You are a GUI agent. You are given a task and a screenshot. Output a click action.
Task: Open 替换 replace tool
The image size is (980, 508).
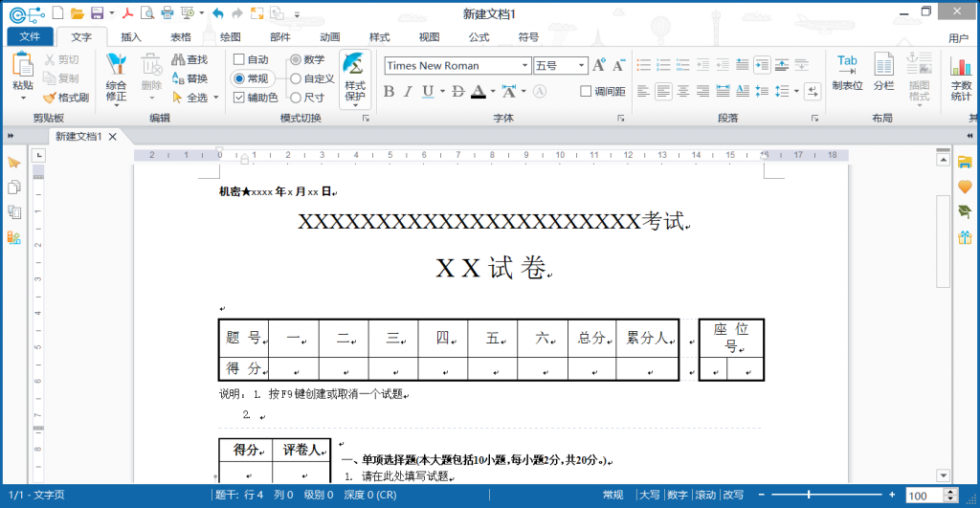pos(189,78)
